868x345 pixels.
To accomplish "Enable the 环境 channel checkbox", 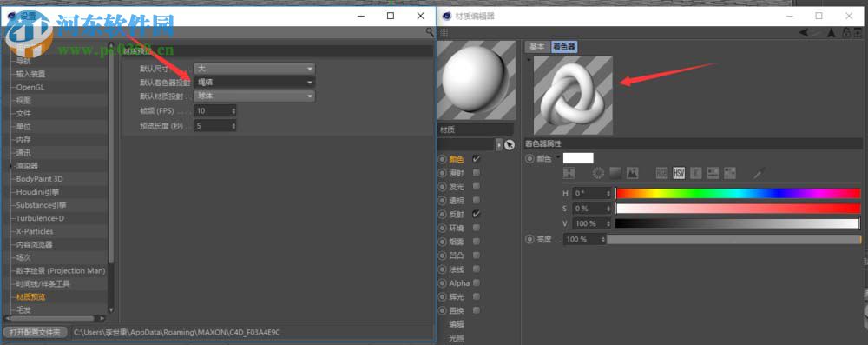I will point(476,228).
